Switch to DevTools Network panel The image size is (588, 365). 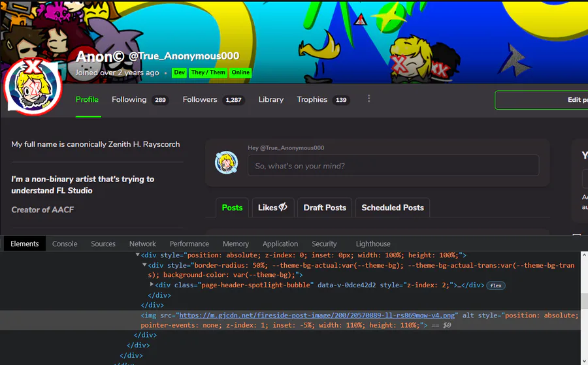[x=142, y=244]
